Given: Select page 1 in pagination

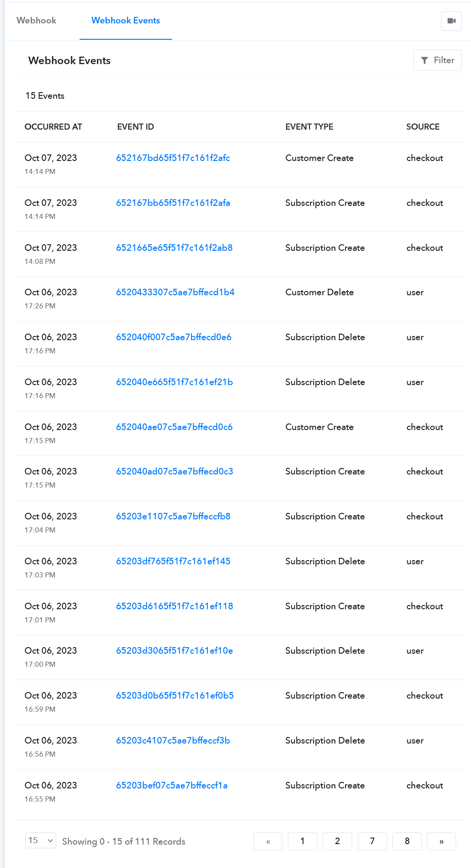Looking at the screenshot, I should click(x=302, y=841).
